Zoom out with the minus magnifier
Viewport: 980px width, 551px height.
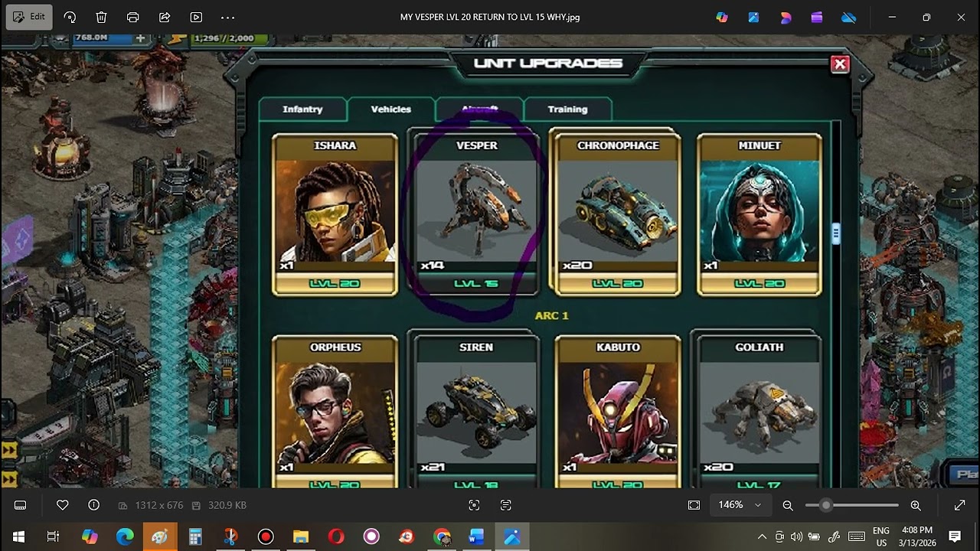coord(788,505)
